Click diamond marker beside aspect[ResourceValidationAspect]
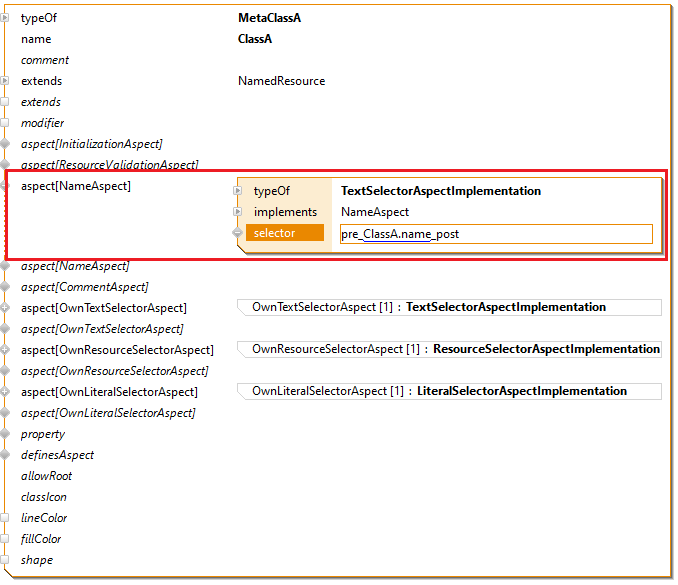 click(x=5, y=164)
